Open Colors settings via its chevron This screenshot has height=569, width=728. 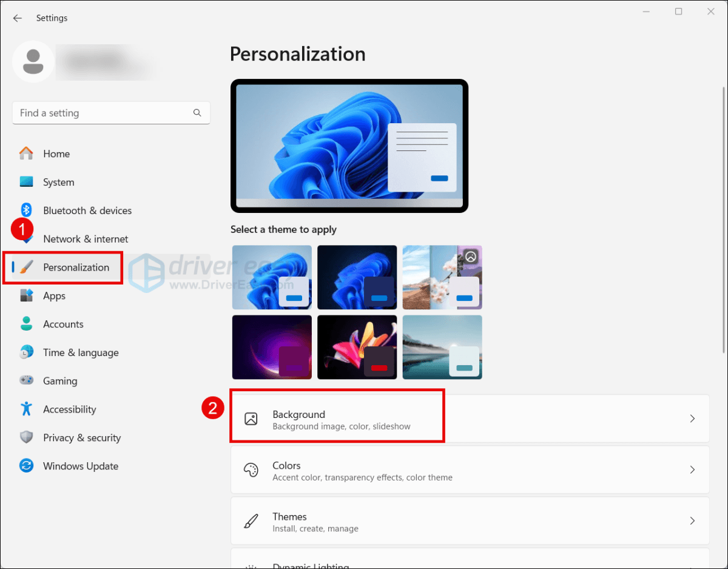[692, 470]
